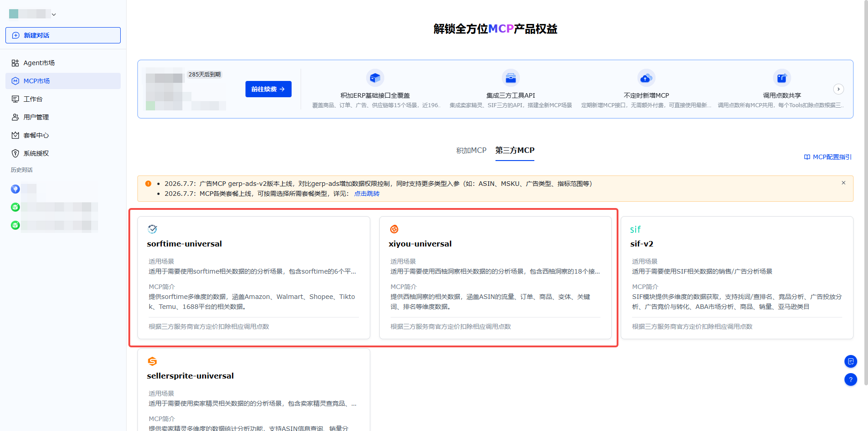Open 系统授权 in the sidebar
Screen dimensions: 868x431
coord(63,153)
